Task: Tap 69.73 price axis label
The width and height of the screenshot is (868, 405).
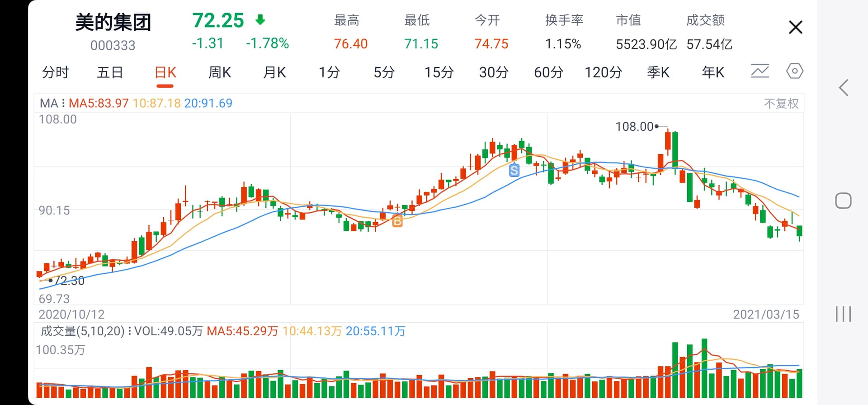Action: (54, 299)
